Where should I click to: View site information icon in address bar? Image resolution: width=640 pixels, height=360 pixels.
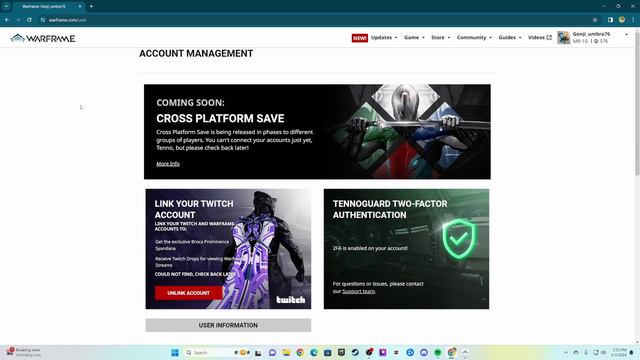tap(43, 20)
